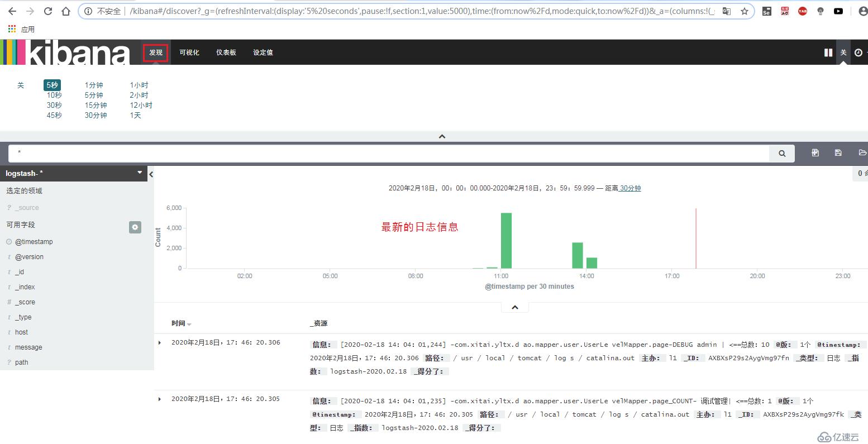Select the _score field
868x444 pixels.
coord(25,302)
